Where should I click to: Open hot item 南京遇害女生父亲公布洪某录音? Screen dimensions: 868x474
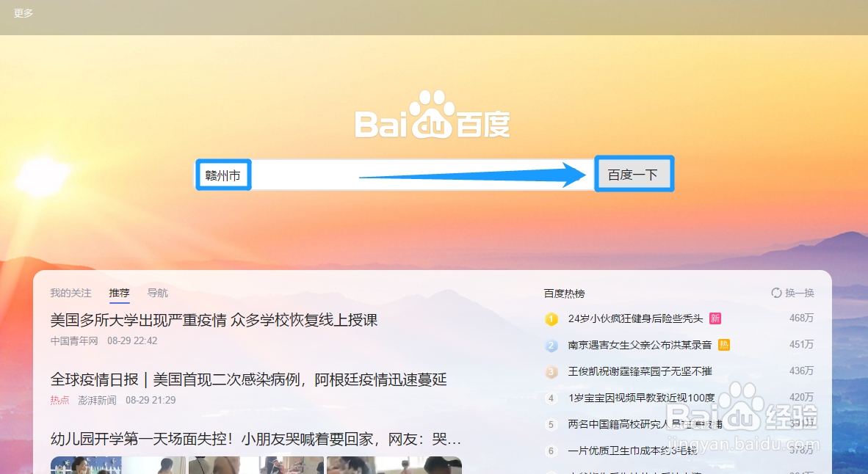click(640, 345)
